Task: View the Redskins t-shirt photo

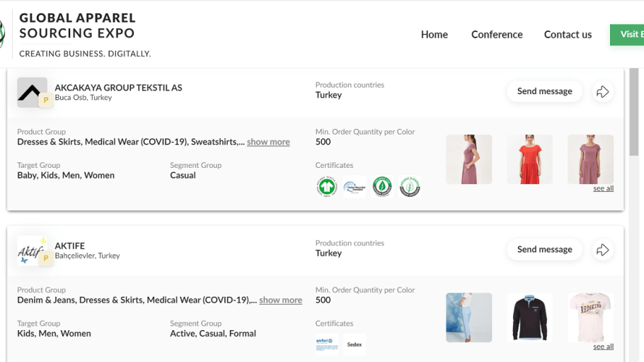Action: pos(591,317)
